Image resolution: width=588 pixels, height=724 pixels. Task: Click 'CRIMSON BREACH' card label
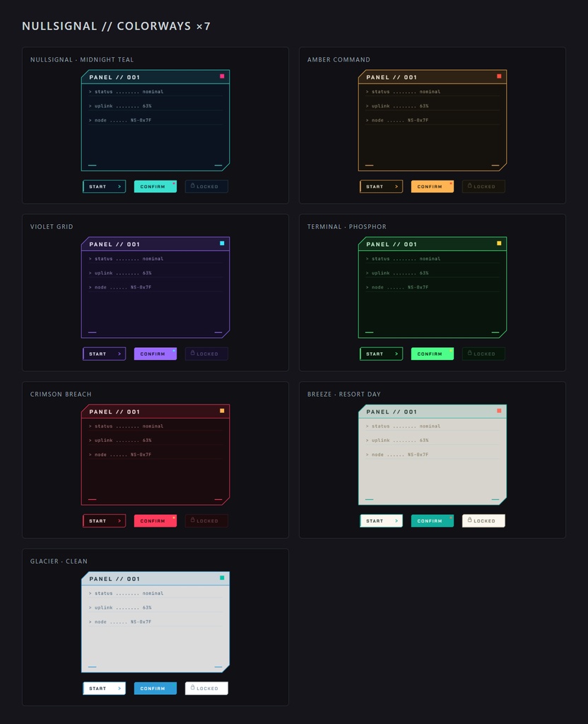click(61, 394)
